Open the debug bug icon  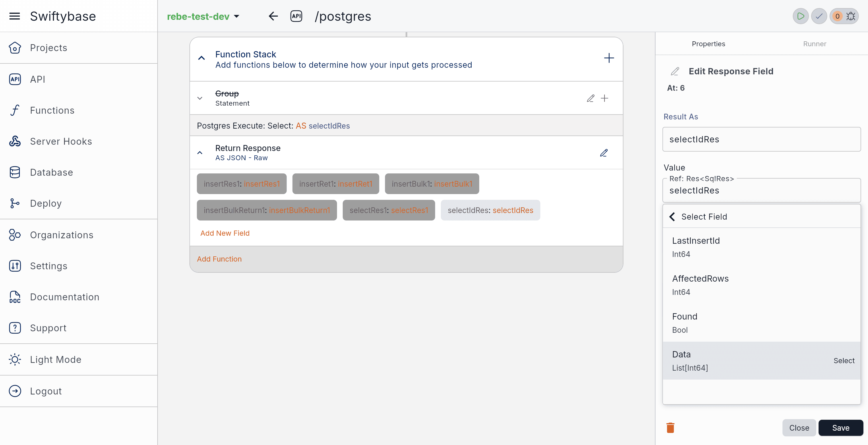point(851,16)
